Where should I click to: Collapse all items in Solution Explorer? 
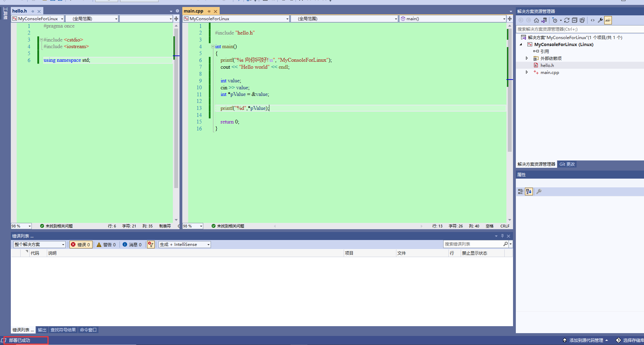(575, 20)
